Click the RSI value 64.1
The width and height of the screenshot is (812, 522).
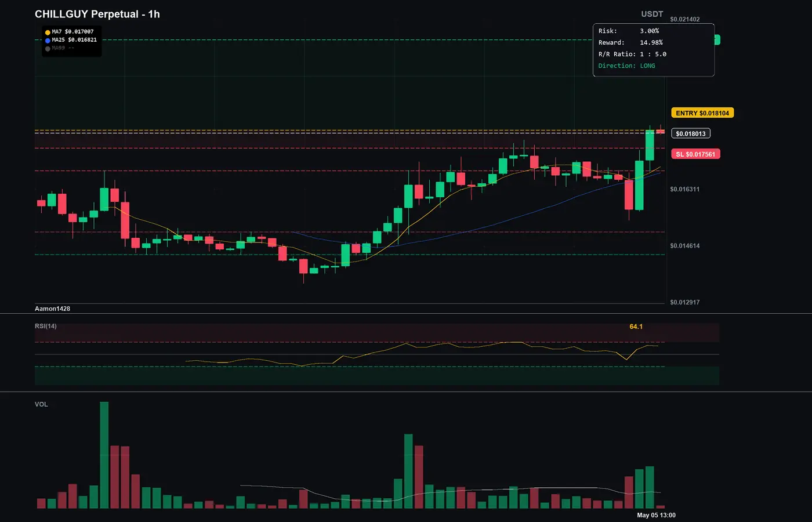636,327
